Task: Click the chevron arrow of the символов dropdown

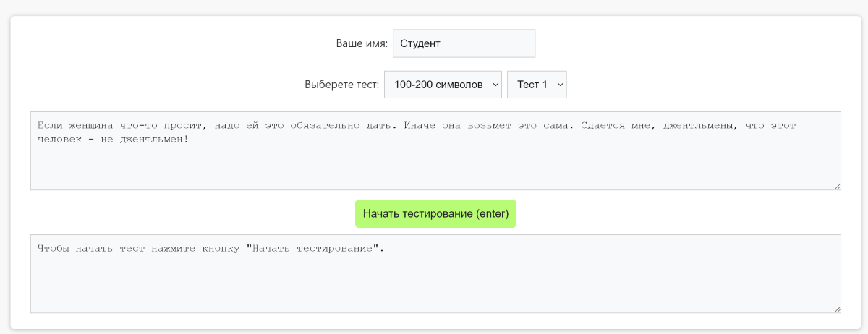Action: 495,85
